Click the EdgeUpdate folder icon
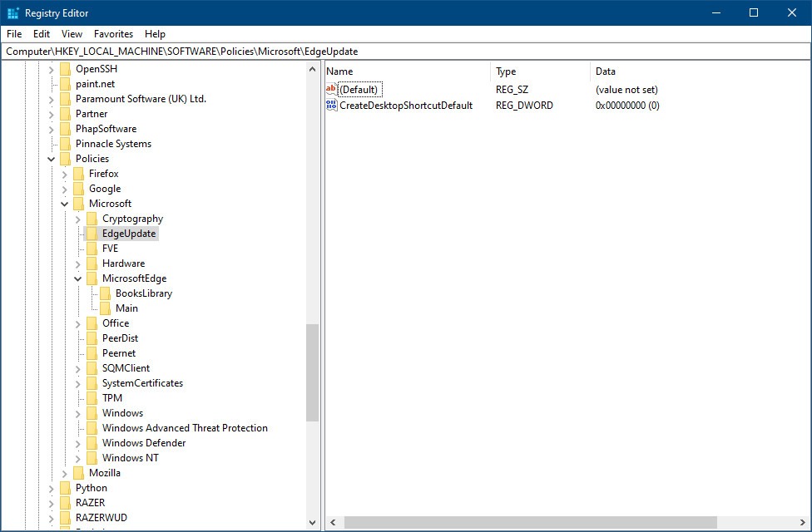Image resolution: width=812 pixels, height=532 pixels. point(92,234)
